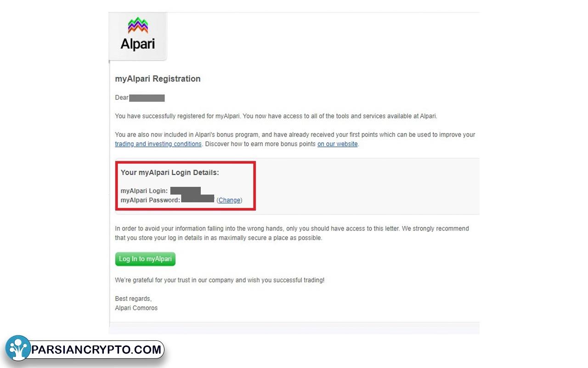Click the green Log In to myAlpari button

145,259
